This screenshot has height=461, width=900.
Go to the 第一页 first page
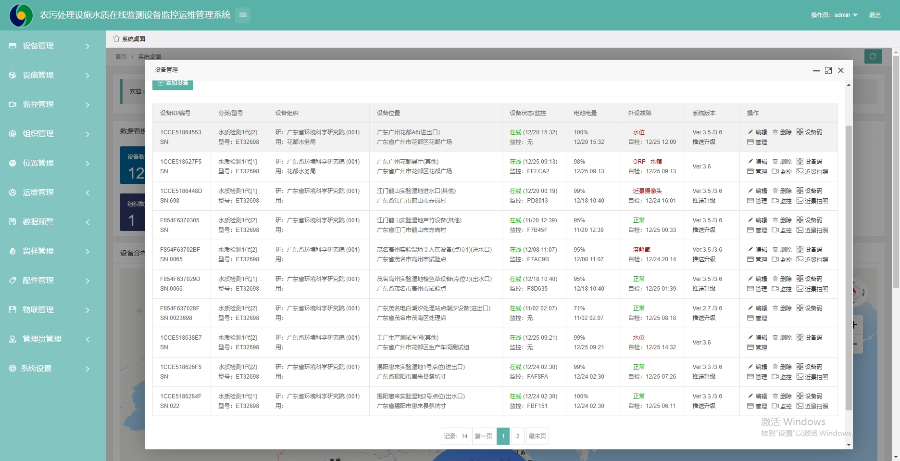coord(483,436)
